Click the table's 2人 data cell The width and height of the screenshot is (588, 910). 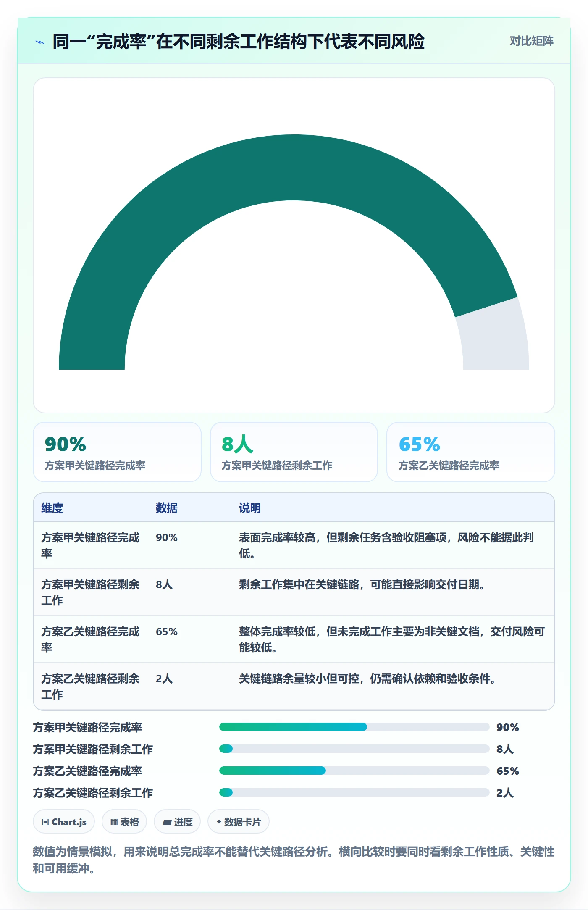pos(164,679)
